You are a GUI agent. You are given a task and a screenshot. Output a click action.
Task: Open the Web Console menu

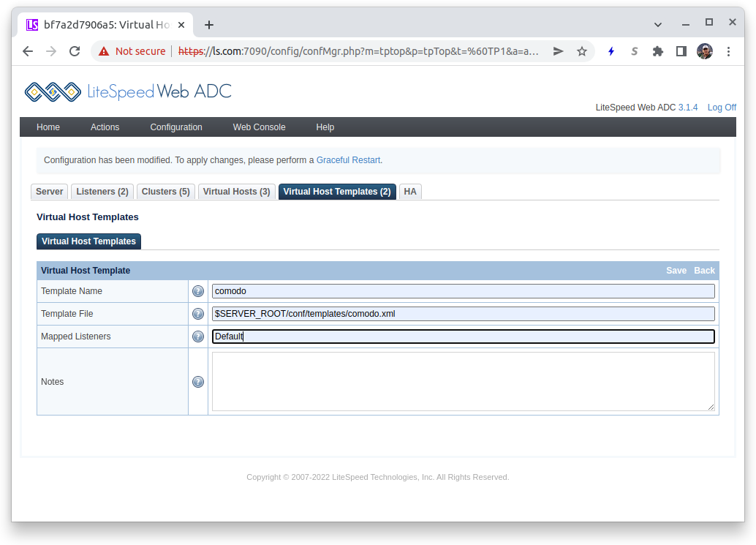click(x=259, y=127)
